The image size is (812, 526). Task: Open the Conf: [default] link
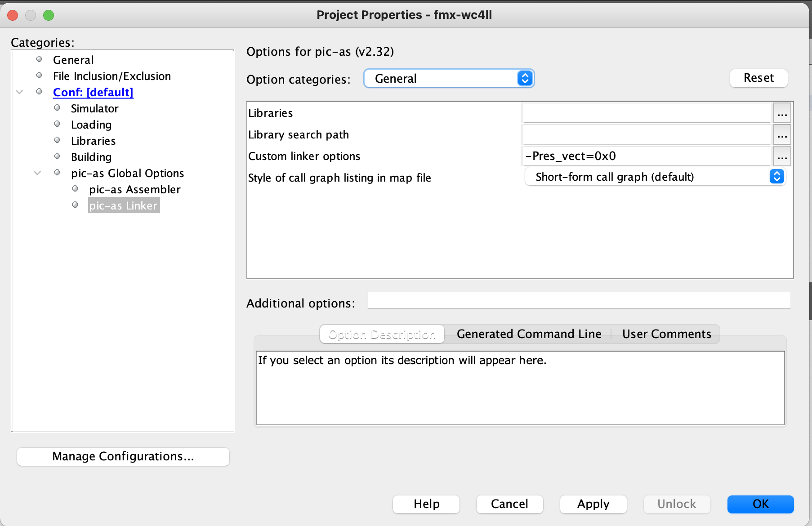click(x=93, y=92)
